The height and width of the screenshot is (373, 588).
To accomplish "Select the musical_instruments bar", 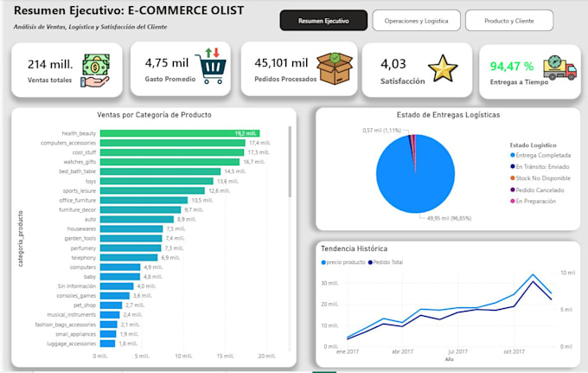I will 110,315.
